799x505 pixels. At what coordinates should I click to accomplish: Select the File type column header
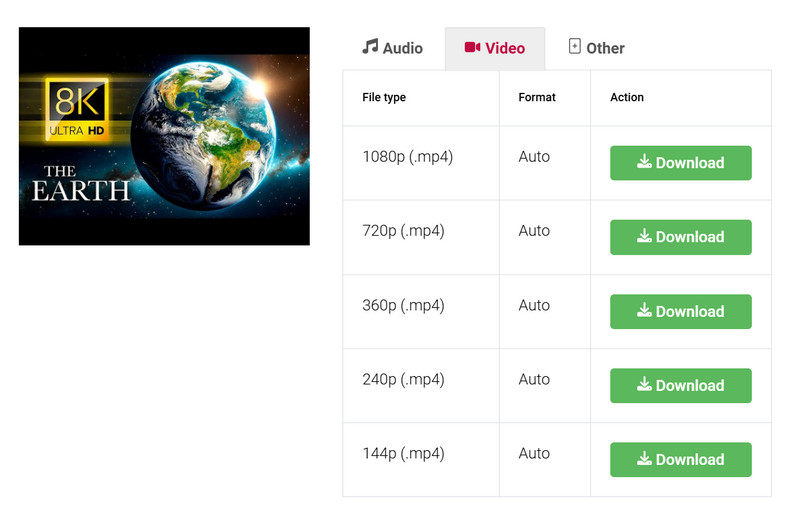click(x=384, y=98)
